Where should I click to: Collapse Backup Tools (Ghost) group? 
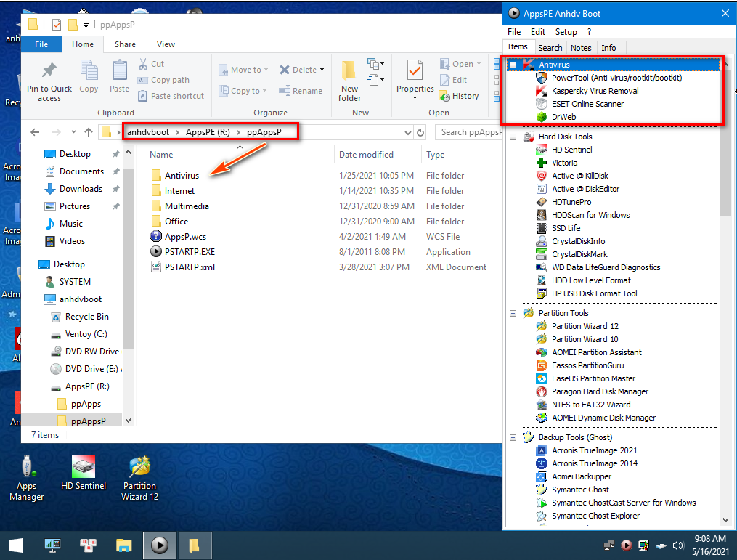pyautogui.click(x=513, y=437)
